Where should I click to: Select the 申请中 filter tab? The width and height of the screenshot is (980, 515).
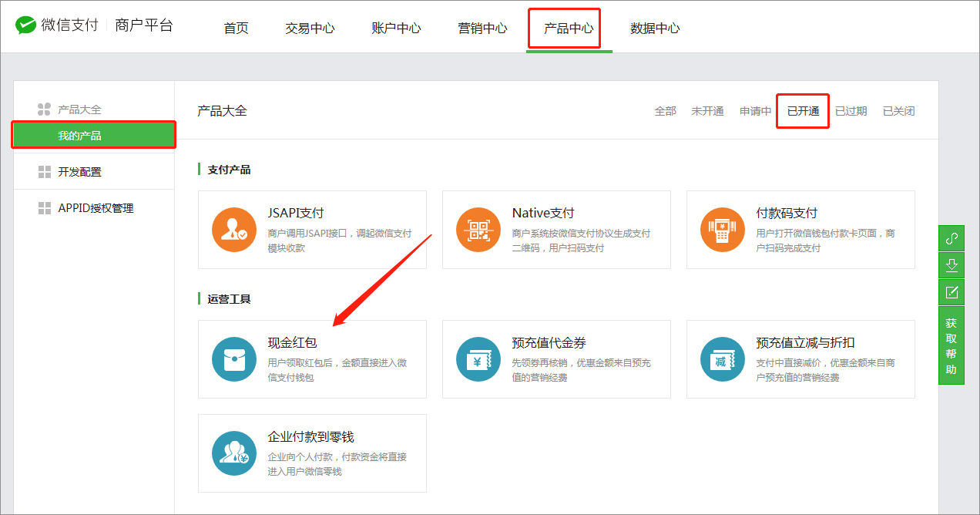pos(755,111)
